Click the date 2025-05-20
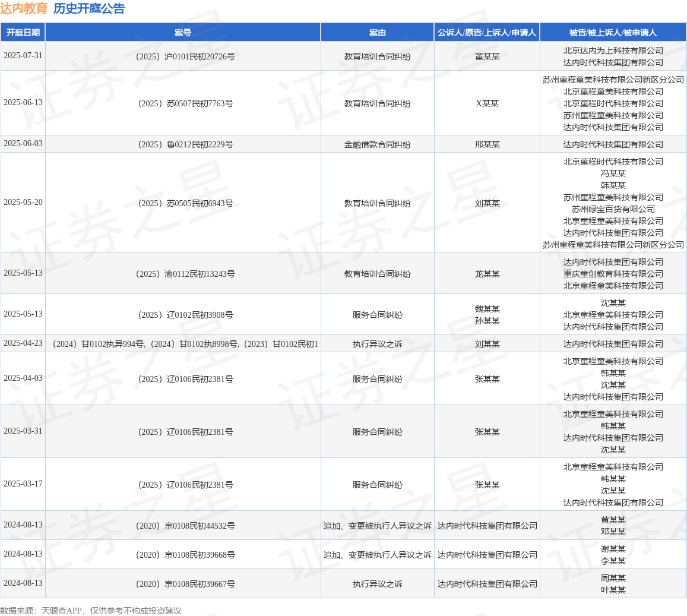687x616 pixels. pos(23,202)
